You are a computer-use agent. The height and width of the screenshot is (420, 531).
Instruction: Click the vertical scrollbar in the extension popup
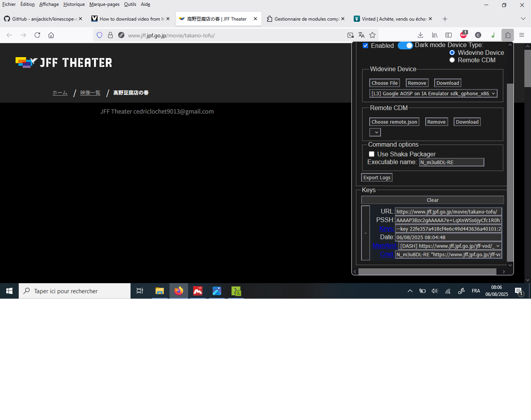pos(510,172)
